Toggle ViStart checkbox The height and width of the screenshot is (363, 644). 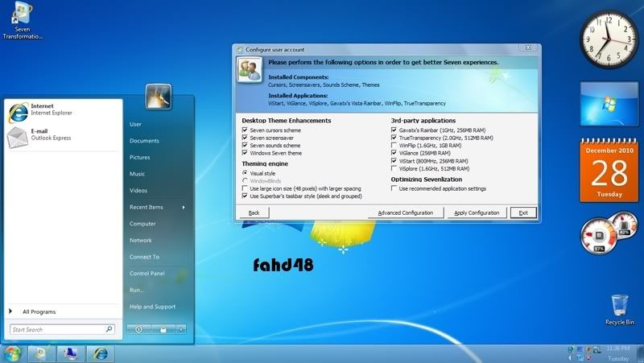coord(394,160)
